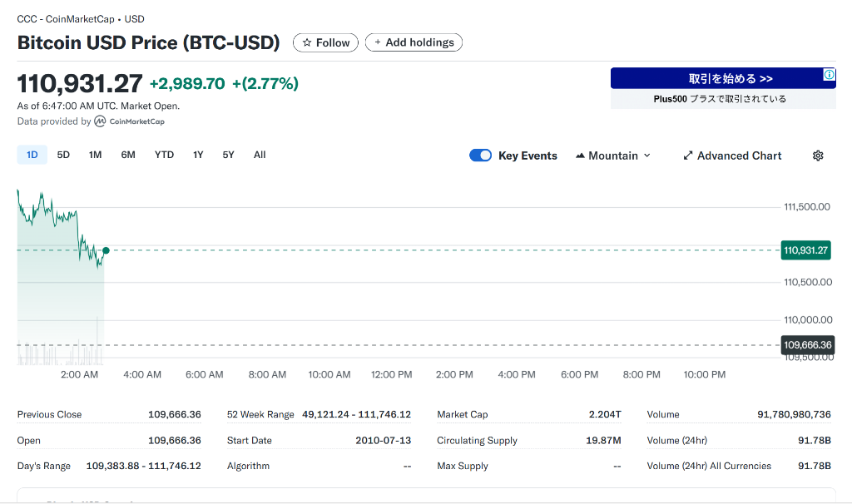Click the current price marker dot on chart

[x=106, y=250]
